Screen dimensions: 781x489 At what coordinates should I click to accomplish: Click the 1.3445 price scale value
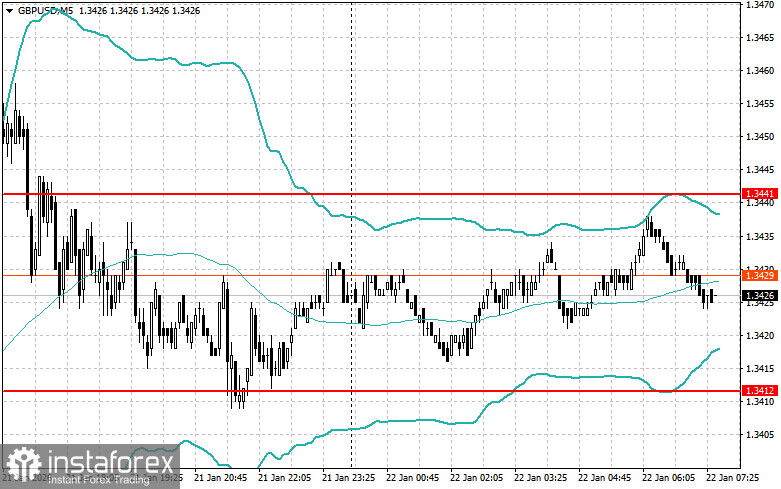point(760,170)
